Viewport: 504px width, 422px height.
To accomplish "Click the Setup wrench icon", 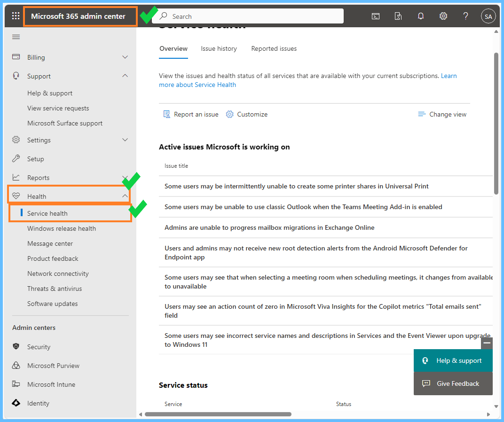I will pos(16,158).
